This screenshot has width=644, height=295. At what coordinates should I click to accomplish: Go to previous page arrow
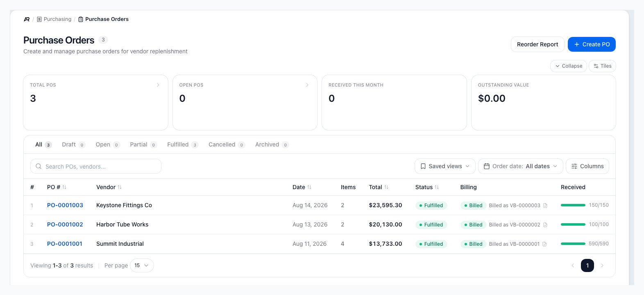573,265
